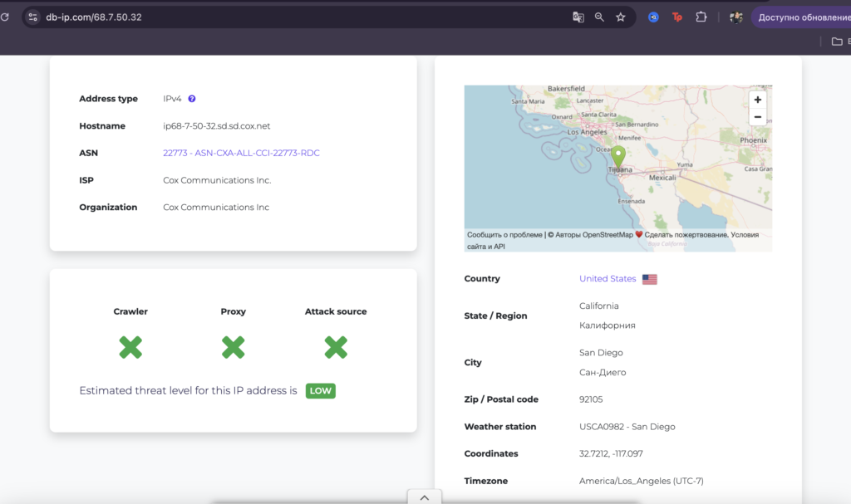The image size is (851, 504).
Task: Click the address bar URL db-ip.com/68.7.50.32
Action: (93, 17)
